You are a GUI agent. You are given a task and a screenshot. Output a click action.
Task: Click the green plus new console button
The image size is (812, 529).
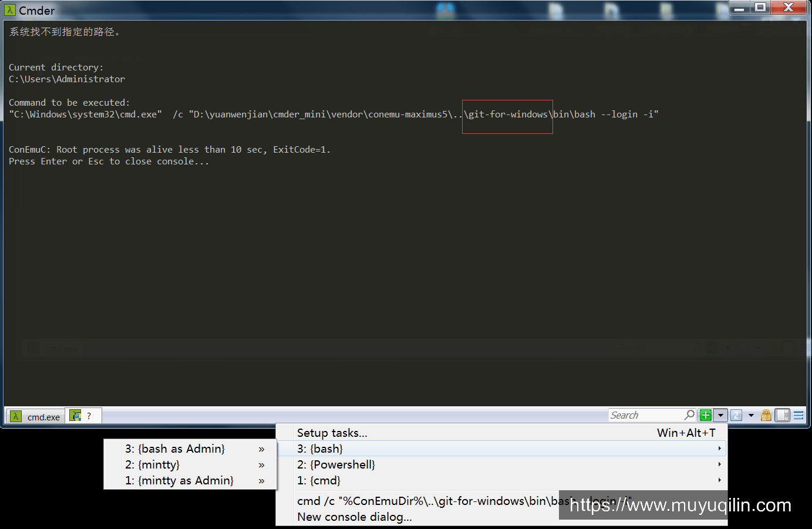[x=706, y=415]
